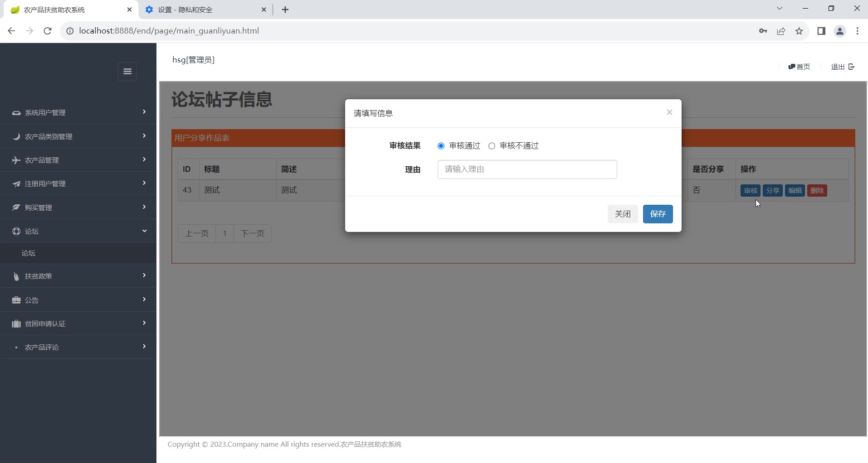Image resolution: width=868 pixels, height=463 pixels.
Task: Click the 退出 logout link
Action: (843, 67)
